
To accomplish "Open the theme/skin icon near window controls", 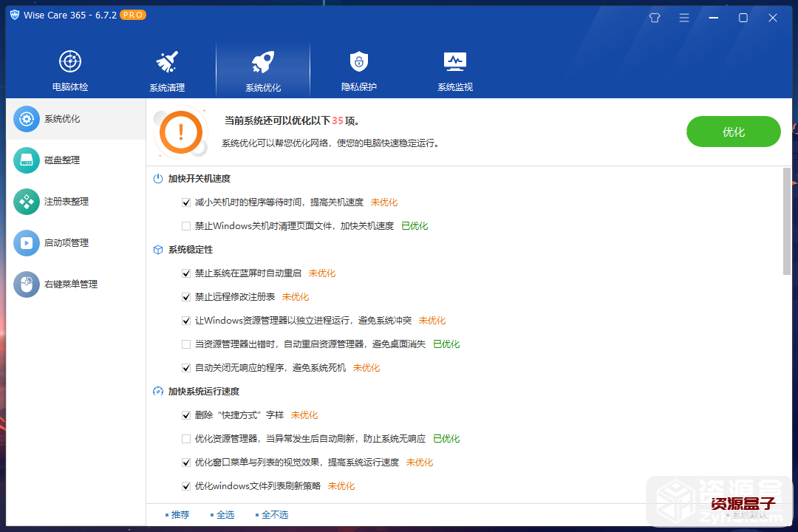I will (x=654, y=17).
